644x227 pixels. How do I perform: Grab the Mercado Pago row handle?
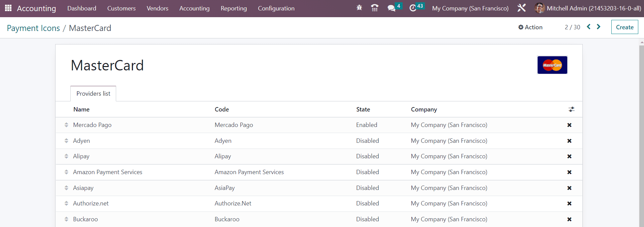(x=66, y=125)
